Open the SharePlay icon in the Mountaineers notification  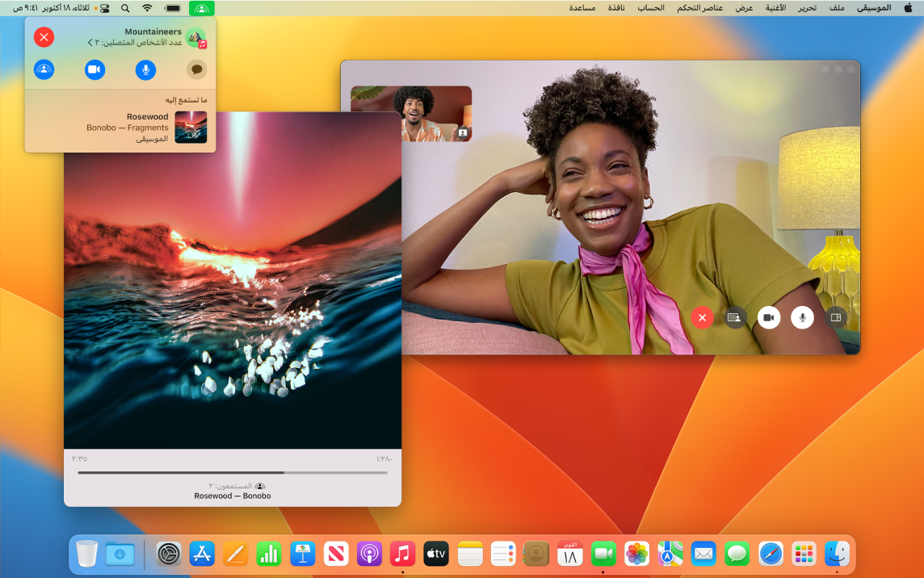(x=44, y=69)
